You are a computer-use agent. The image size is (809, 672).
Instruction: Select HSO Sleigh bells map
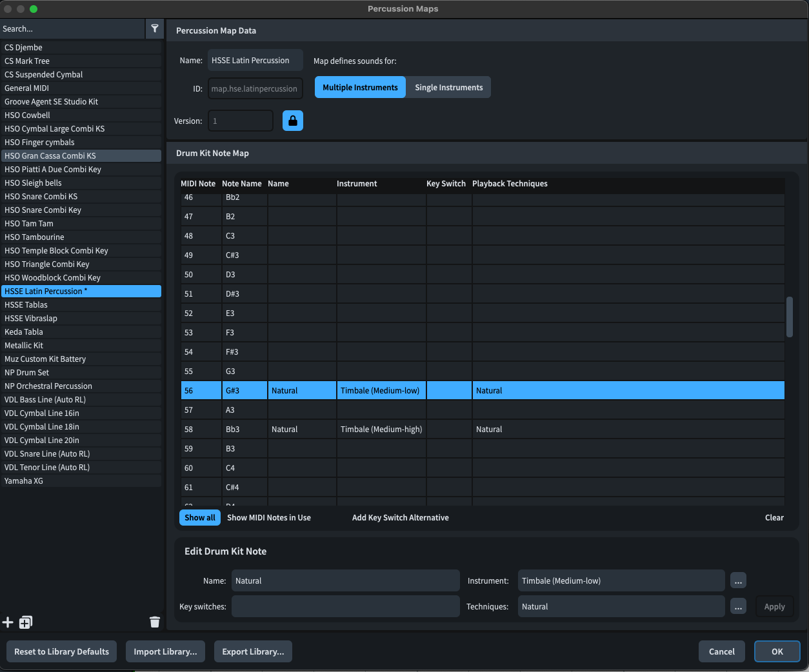[81, 183]
